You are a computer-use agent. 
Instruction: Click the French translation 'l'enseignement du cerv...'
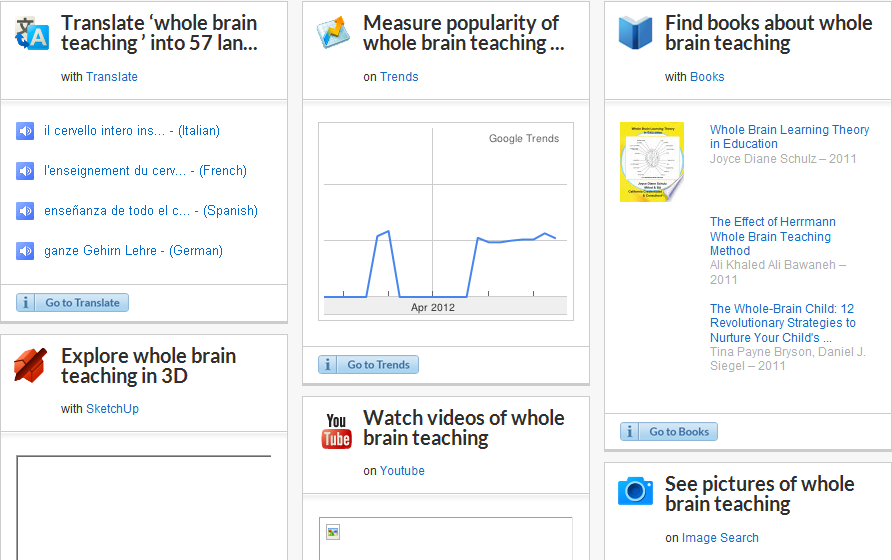[x=146, y=170]
